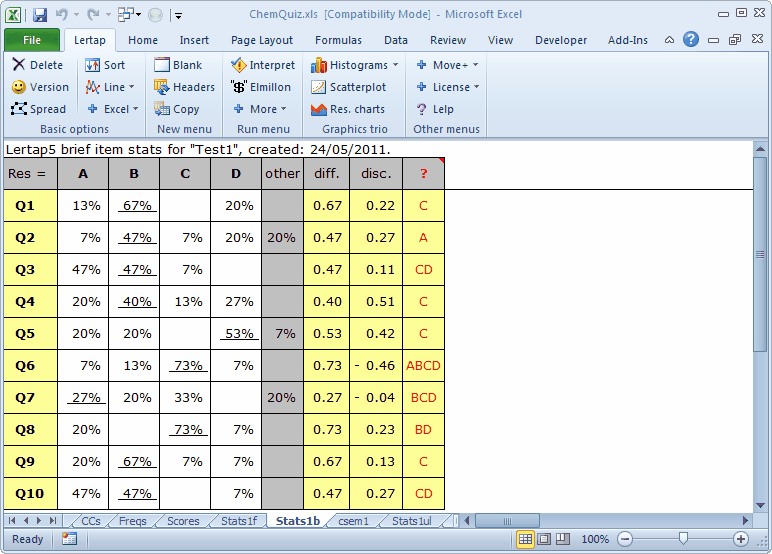Click the Scatterplot graphics icon
Image resolution: width=772 pixels, height=554 pixels.
point(319,87)
